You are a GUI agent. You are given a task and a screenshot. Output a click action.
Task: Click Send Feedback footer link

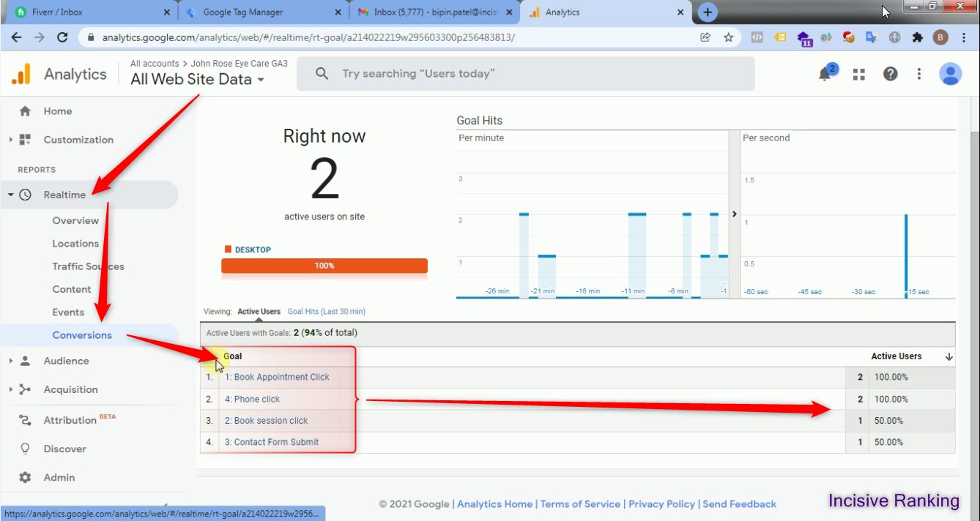point(740,504)
